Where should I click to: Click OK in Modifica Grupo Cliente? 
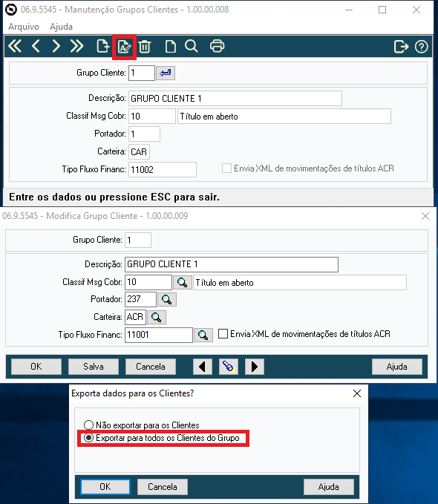(x=36, y=367)
